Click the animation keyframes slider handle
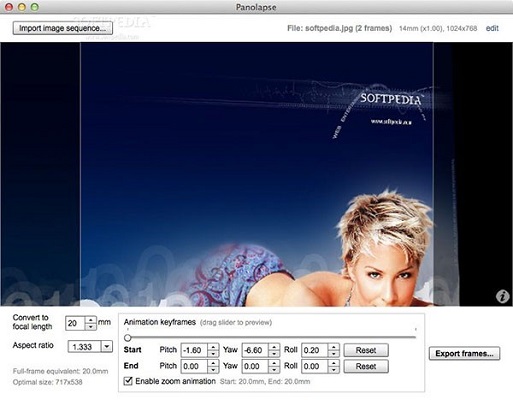The height and width of the screenshot is (400, 513). pos(127,338)
